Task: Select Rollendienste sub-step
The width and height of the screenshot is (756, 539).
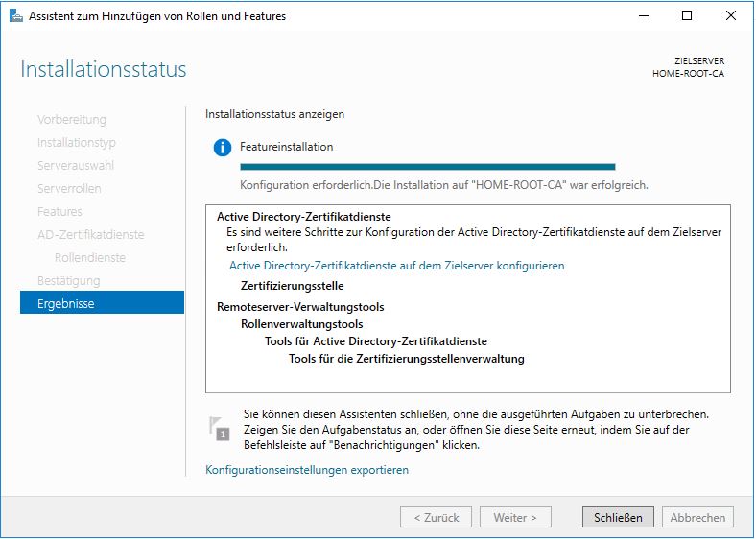Action: [90, 258]
